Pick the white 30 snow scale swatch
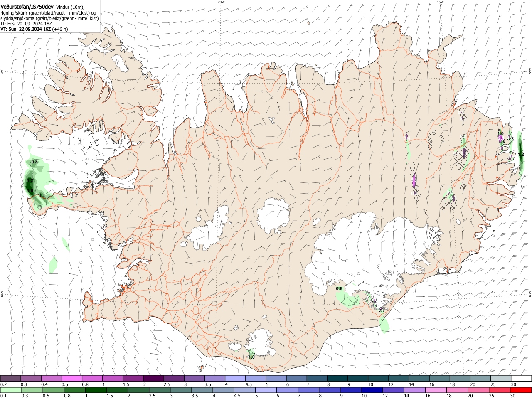The height and width of the screenshot is (399, 532). [x=521, y=378]
